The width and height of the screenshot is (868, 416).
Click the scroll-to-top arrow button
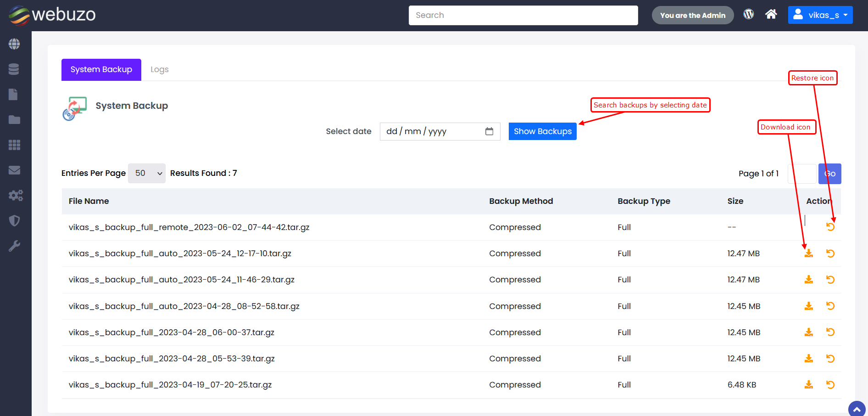[857, 409]
